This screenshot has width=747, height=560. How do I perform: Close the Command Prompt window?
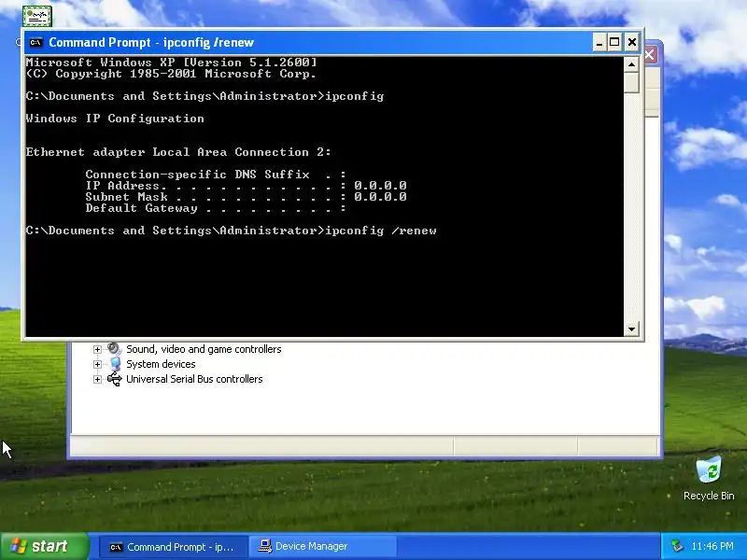pos(632,42)
